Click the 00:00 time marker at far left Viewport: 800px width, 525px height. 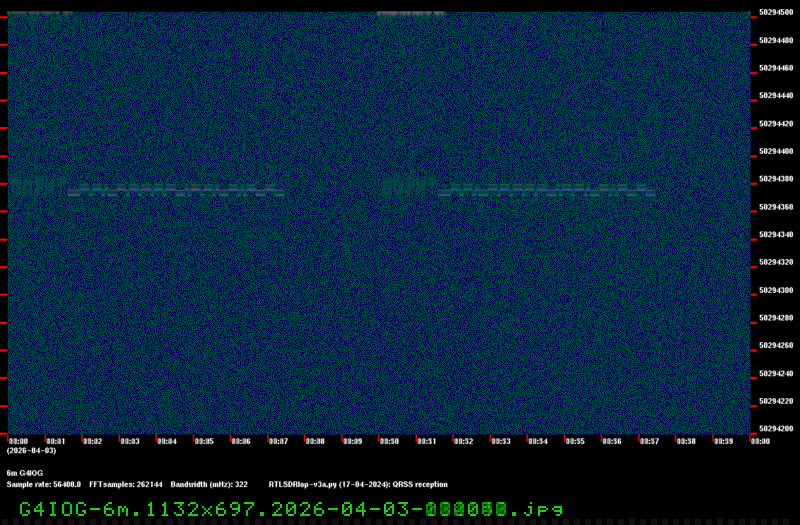point(18,441)
